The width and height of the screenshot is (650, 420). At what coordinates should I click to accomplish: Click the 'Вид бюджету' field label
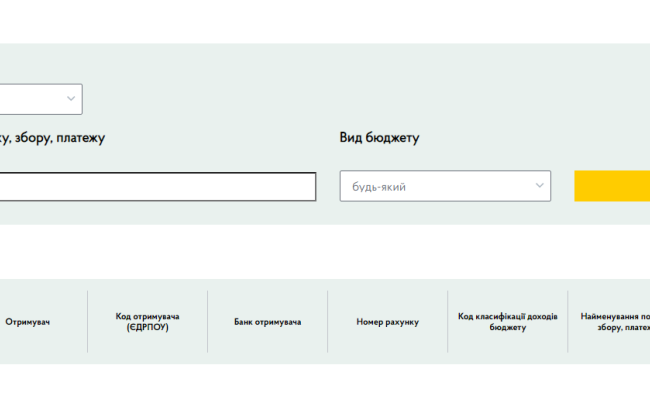pos(379,138)
